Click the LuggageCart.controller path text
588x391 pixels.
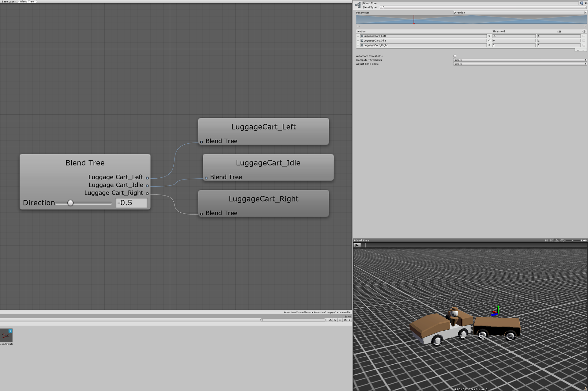(317, 312)
